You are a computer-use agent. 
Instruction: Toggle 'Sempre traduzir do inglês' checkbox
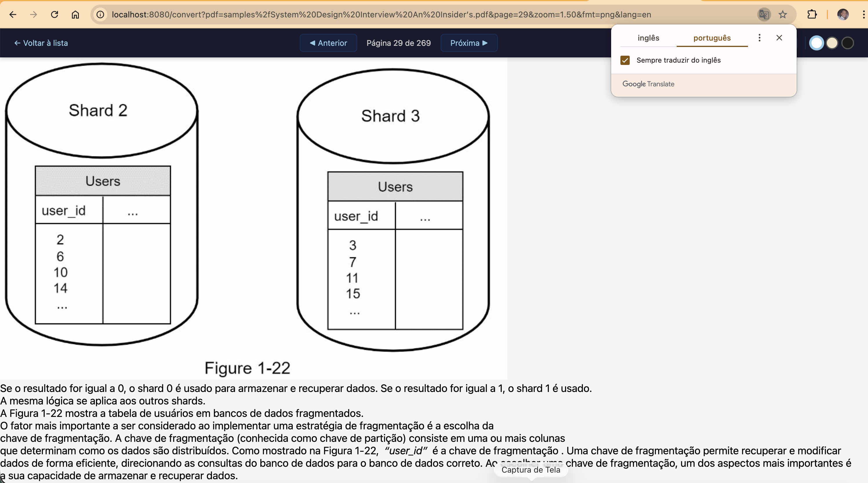tap(625, 60)
